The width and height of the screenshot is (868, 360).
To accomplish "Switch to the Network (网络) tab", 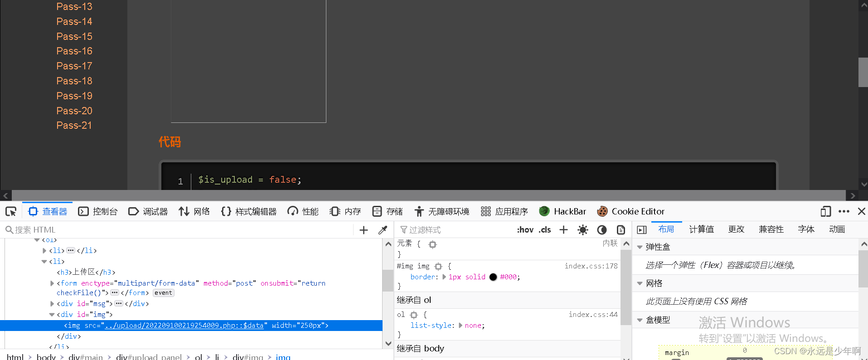I will click(194, 211).
